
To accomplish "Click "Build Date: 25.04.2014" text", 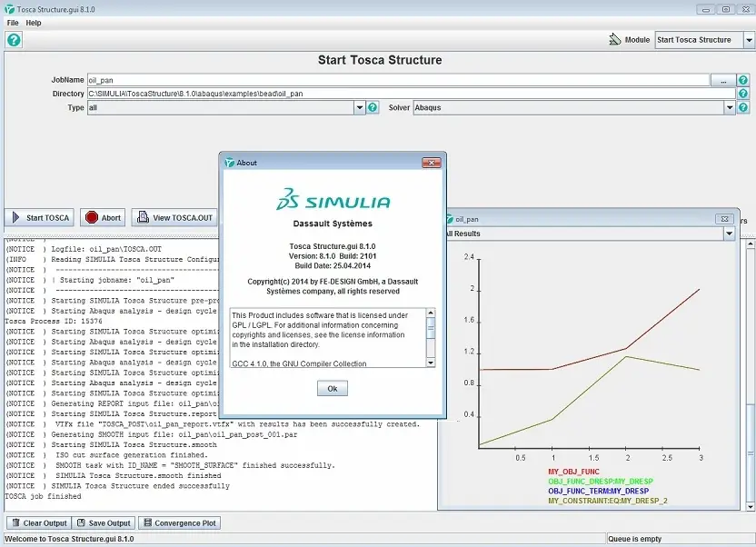I will (x=333, y=265).
